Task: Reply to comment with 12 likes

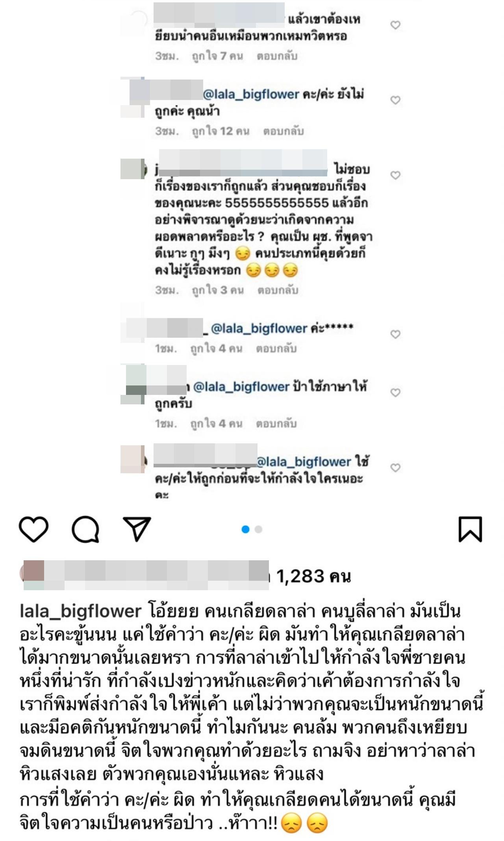Action: coord(283,131)
